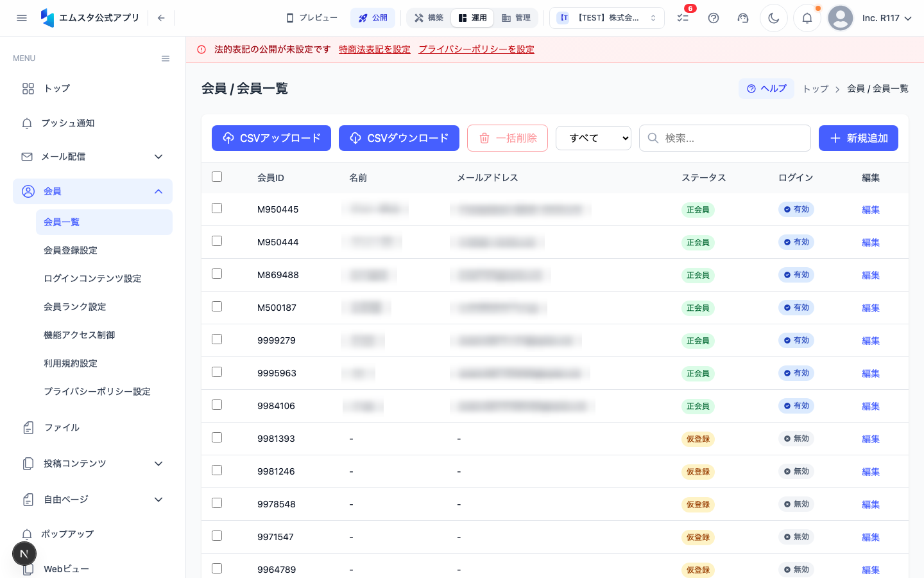Click the CSVアップロード button
This screenshot has height=578, width=924.
pyautogui.click(x=271, y=138)
